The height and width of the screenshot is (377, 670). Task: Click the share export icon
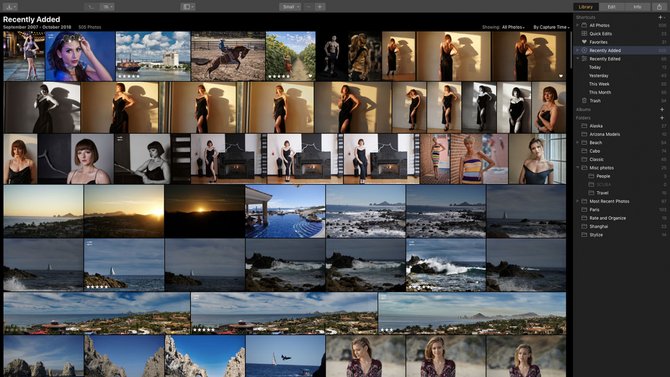pos(659,7)
